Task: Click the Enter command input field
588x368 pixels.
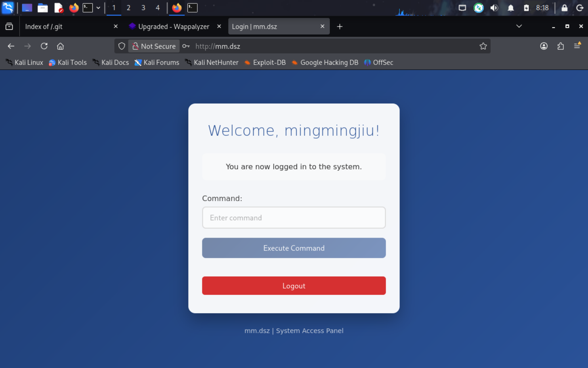Action: 294,218
